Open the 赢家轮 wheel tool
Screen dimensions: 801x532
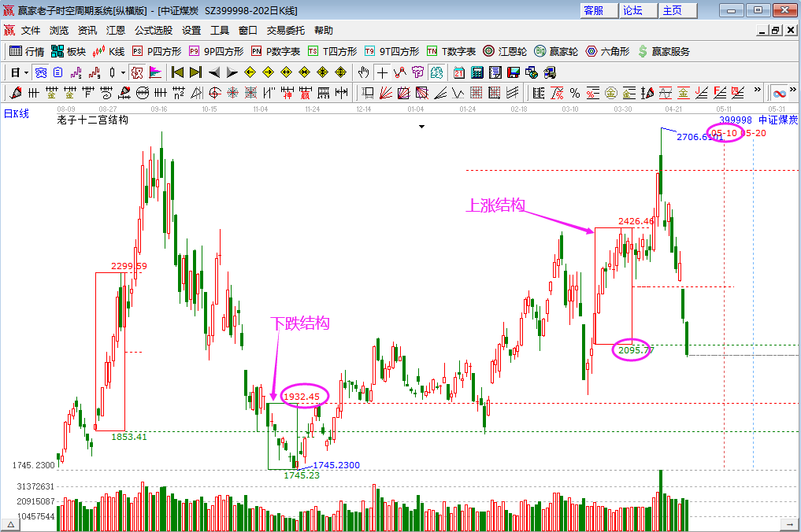click(x=556, y=51)
